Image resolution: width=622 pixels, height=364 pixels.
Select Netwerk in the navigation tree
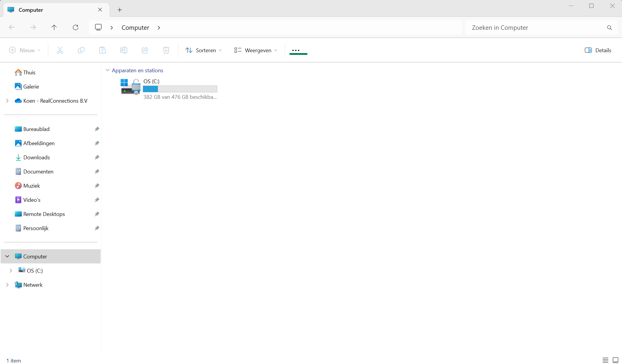pyautogui.click(x=33, y=285)
